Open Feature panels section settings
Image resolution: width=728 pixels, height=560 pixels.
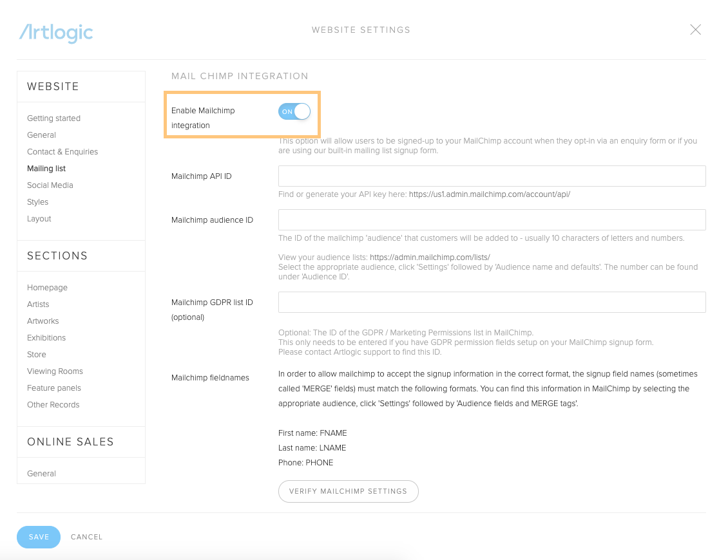54,388
